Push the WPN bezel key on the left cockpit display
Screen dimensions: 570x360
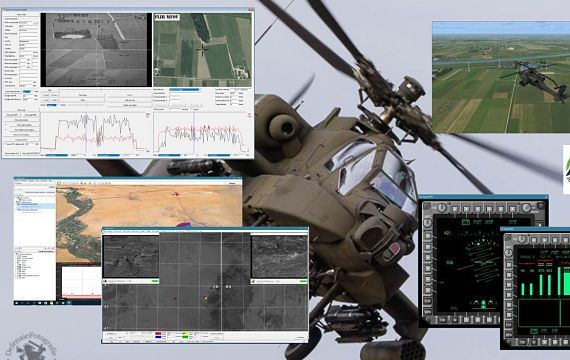[x=428, y=312]
